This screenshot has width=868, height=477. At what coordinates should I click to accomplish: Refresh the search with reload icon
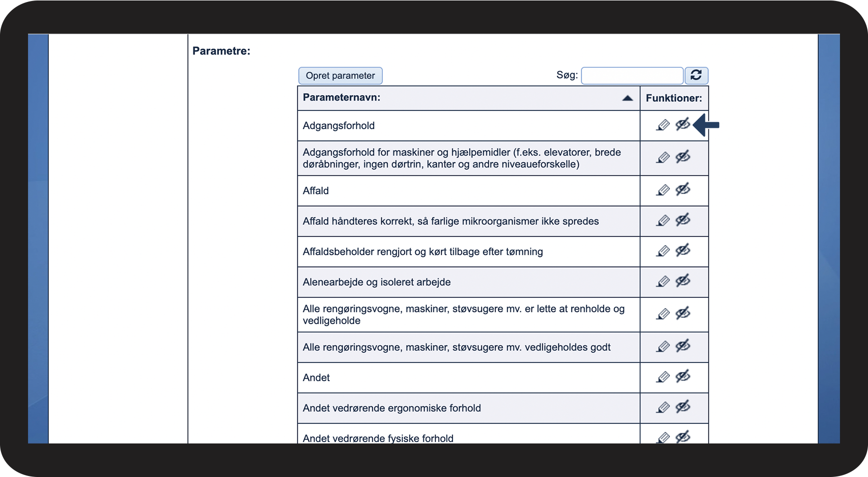pyautogui.click(x=696, y=75)
